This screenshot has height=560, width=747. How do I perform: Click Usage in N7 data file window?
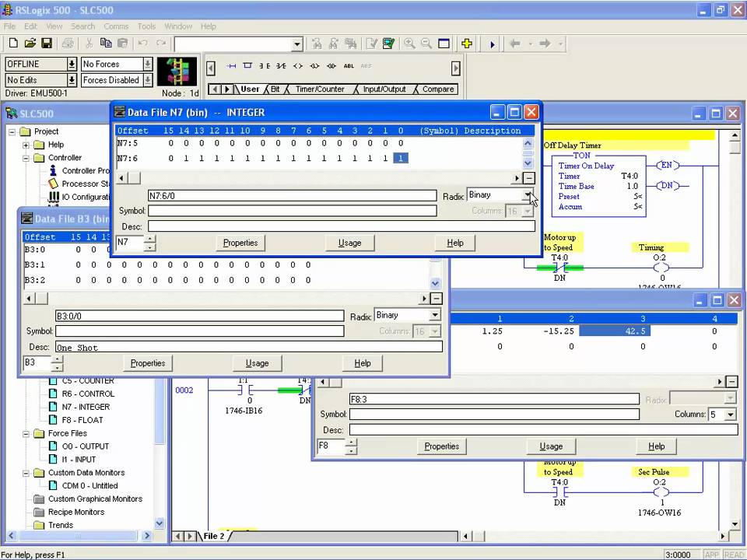(x=349, y=243)
